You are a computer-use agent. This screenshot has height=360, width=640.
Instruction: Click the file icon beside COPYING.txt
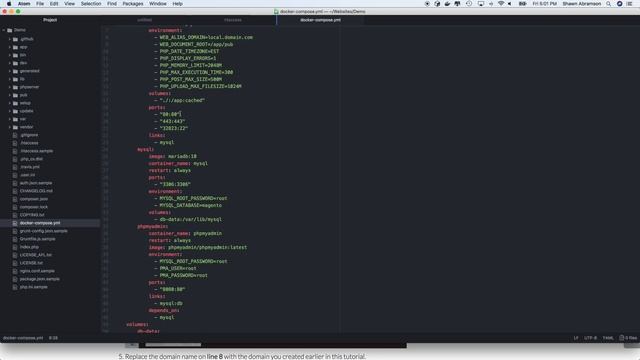coord(15,215)
